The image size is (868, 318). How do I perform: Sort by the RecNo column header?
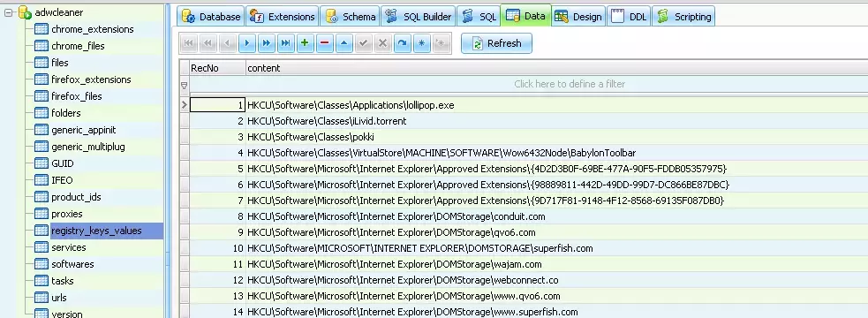(217, 68)
